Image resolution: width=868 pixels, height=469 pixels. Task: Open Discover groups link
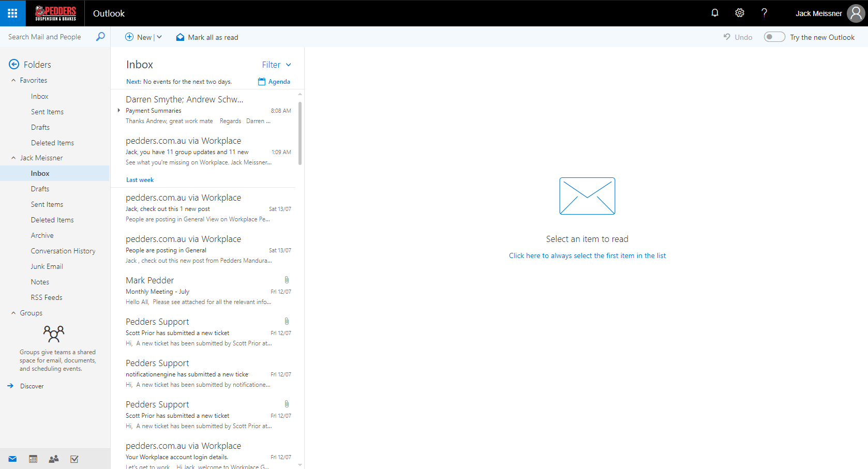32,386
